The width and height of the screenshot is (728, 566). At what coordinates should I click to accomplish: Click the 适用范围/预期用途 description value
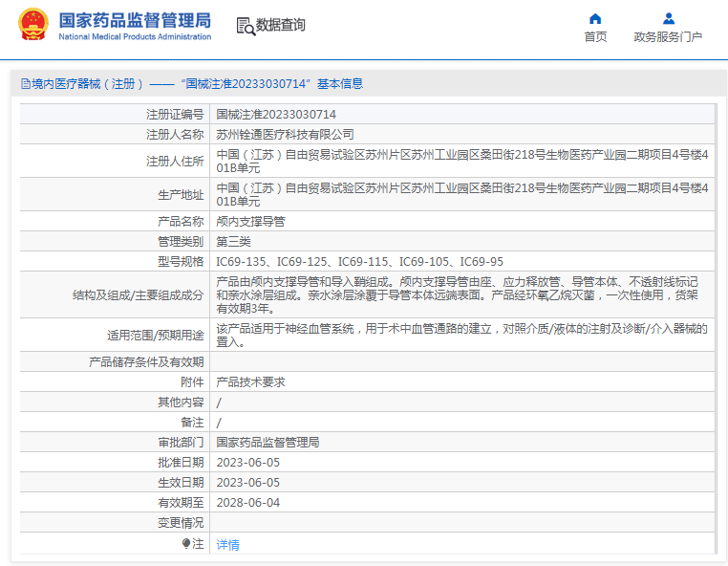462,335
